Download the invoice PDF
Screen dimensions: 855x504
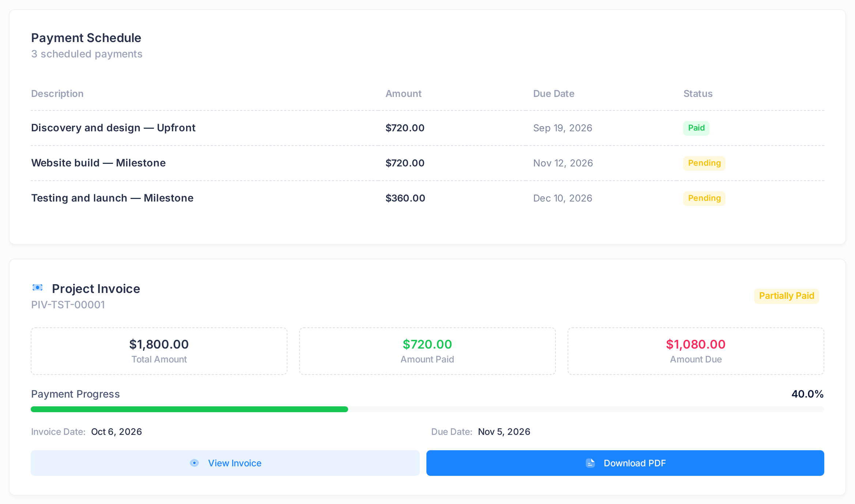(x=625, y=463)
